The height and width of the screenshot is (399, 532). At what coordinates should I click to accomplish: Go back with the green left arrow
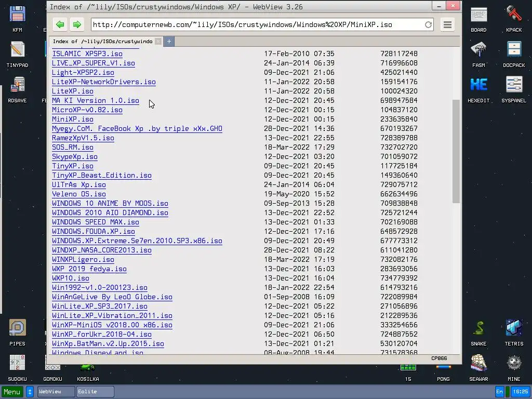pyautogui.click(x=60, y=24)
